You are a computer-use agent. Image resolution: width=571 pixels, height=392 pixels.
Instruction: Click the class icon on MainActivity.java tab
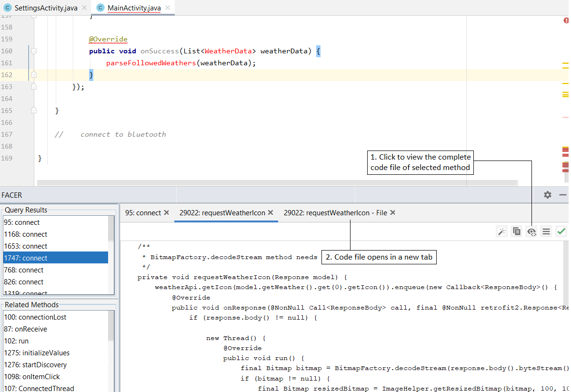pyautogui.click(x=100, y=8)
